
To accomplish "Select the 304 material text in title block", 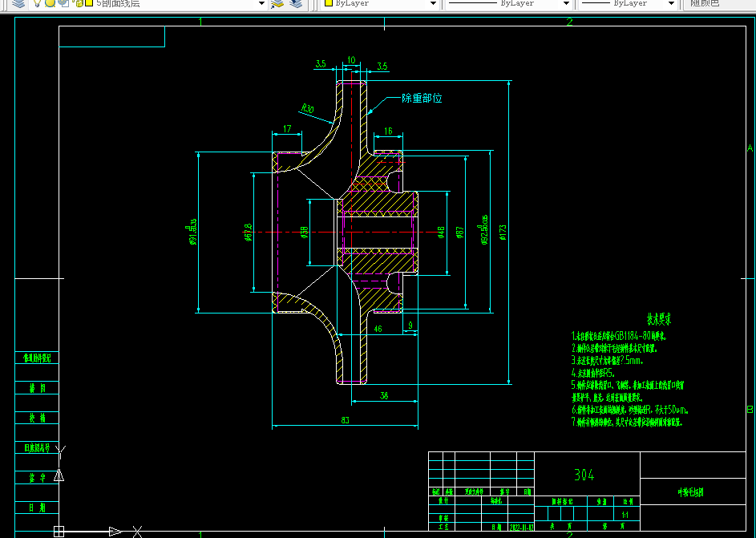I will [x=584, y=475].
